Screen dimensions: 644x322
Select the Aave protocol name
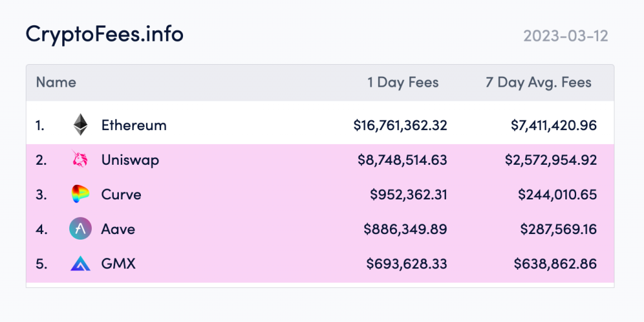coord(118,229)
